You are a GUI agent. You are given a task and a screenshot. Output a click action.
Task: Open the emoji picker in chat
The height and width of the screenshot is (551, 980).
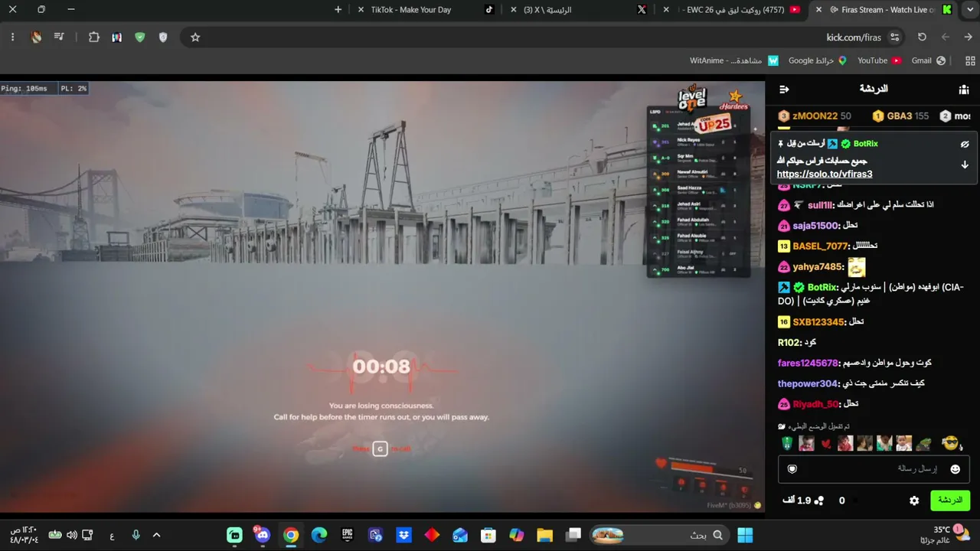(x=955, y=469)
